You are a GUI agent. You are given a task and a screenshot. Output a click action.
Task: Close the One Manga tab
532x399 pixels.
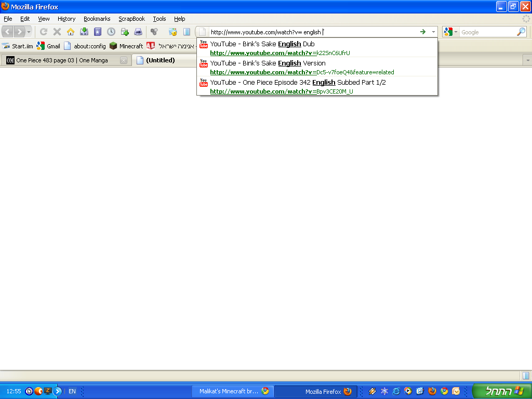tap(124, 60)
